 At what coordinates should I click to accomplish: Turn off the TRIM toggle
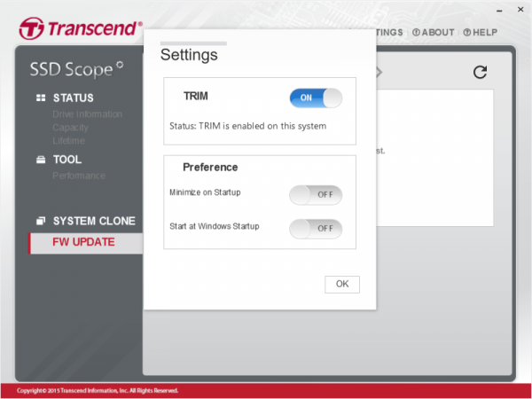point(316,98)
